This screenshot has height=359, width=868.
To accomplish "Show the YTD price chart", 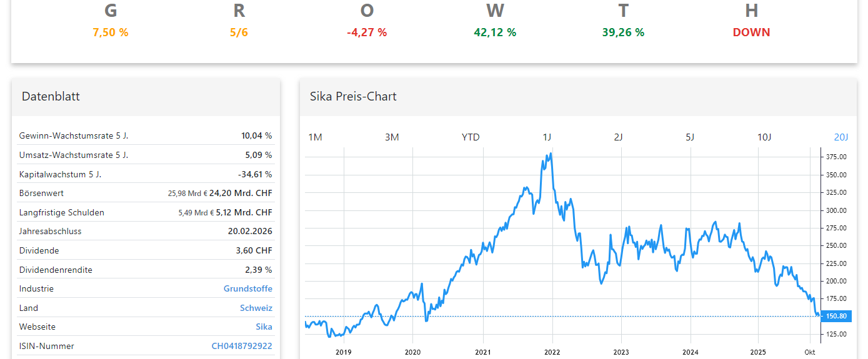I will [471, 137].
